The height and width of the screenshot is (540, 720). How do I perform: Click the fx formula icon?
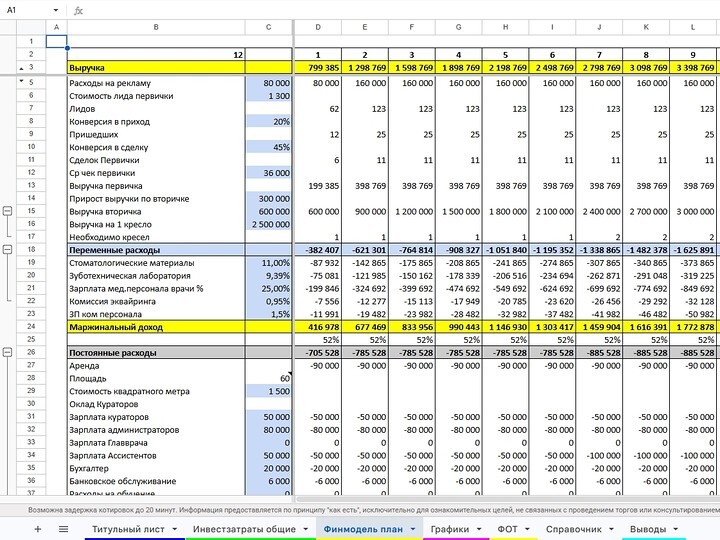79,10
